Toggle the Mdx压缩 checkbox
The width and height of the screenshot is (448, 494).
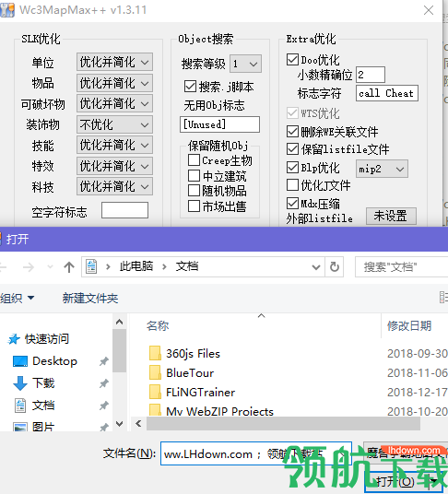pyautogui.click(x=292, y=203)
